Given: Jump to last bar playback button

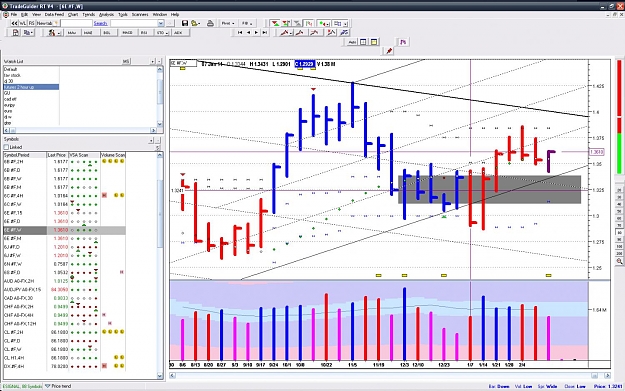Looking at the screenshot, I should (264, 33).
